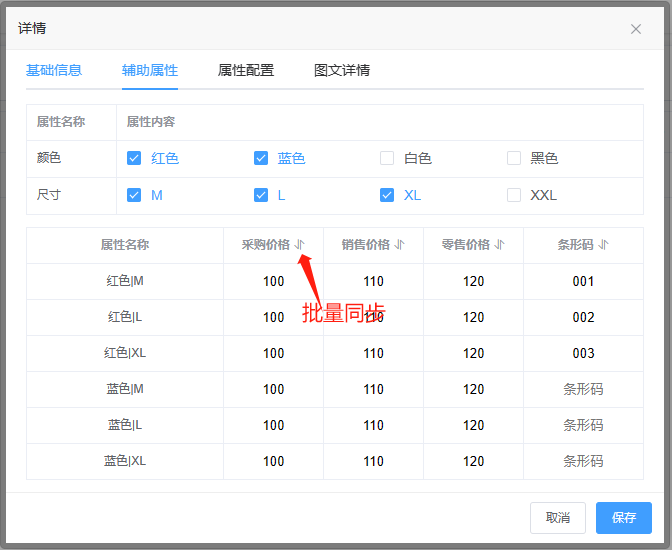
Task: Click batch sync icon beside 零售价格
Action: 500,245
